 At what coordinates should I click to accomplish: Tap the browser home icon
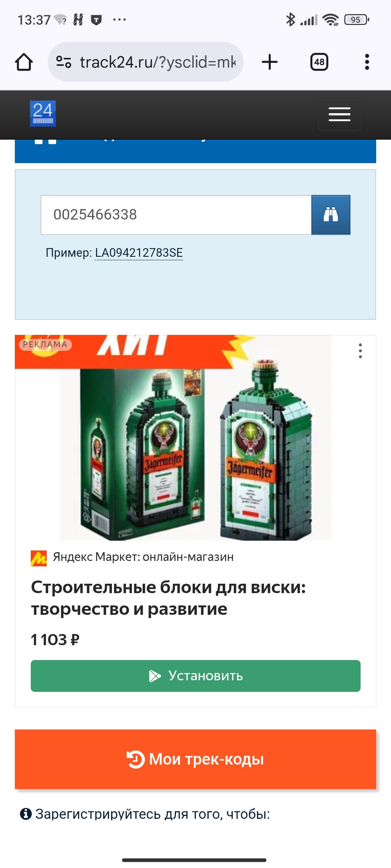24,62
